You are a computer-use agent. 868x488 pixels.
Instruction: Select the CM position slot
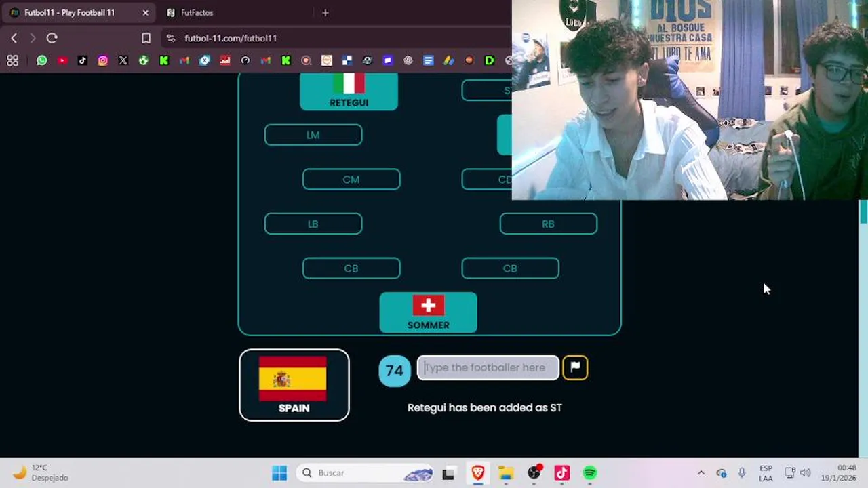(351, 180)
